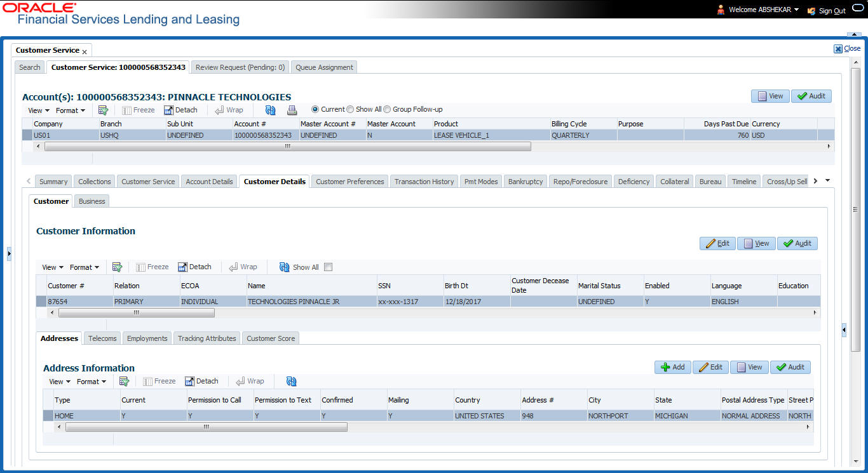Viewport: 868px width, 473px height.
Task: Click the printer icon in Accounts toolbar
Action: (292, 110)
